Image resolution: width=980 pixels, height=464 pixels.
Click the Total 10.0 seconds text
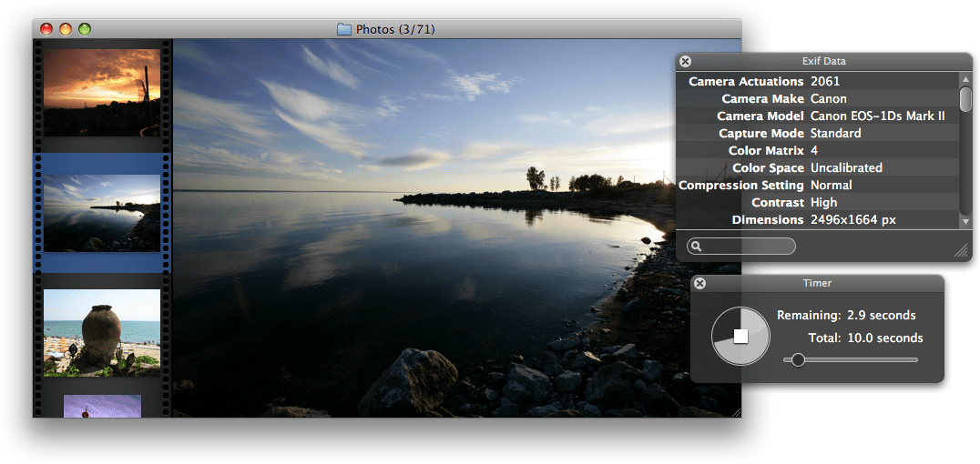(x=865, y=338)
